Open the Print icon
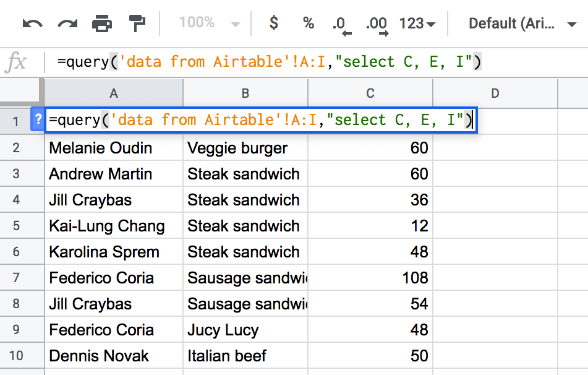The image size is (588, 375). click(x=102, y=23)
